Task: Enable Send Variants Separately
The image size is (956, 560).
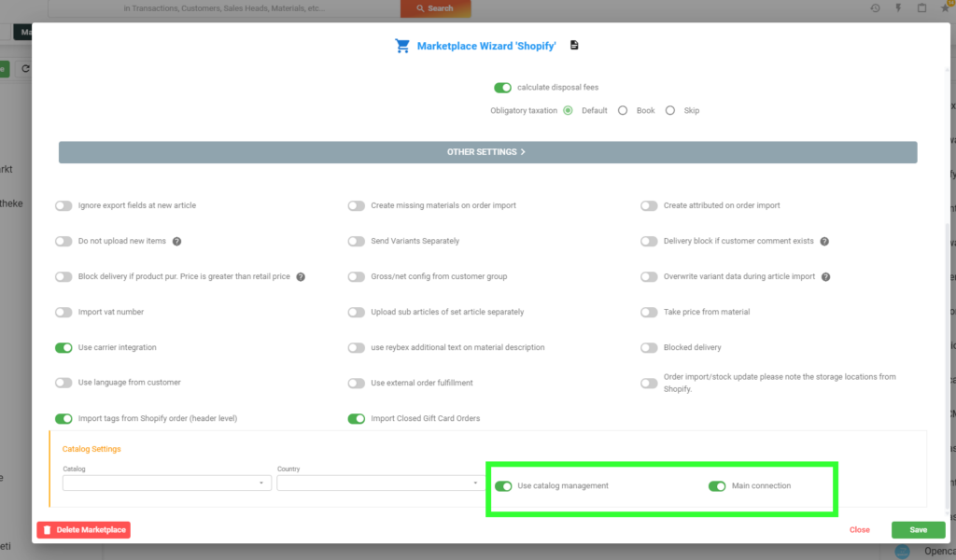Action: pos(356,242)
